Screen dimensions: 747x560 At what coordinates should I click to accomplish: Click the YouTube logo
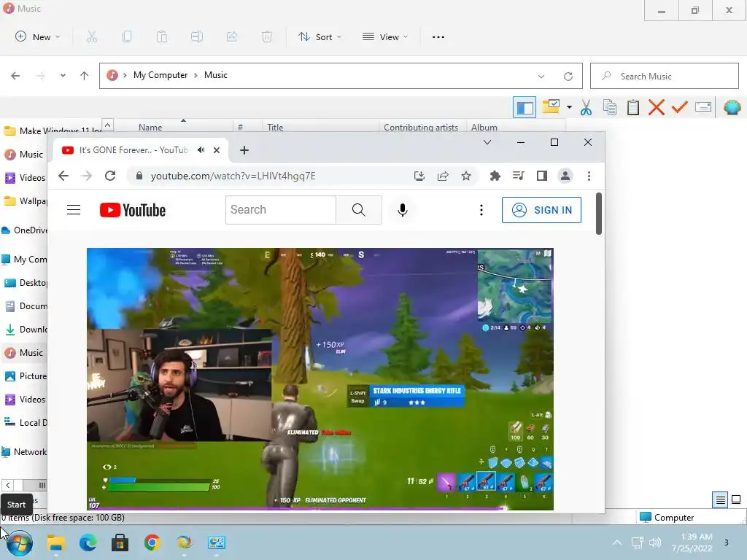(x=133, y=210)
